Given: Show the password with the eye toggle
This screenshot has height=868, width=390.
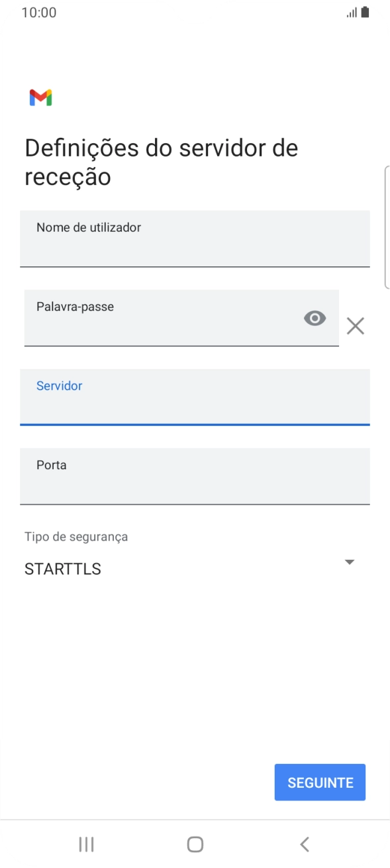Looking at the screenshot, I should coord(315,319).
